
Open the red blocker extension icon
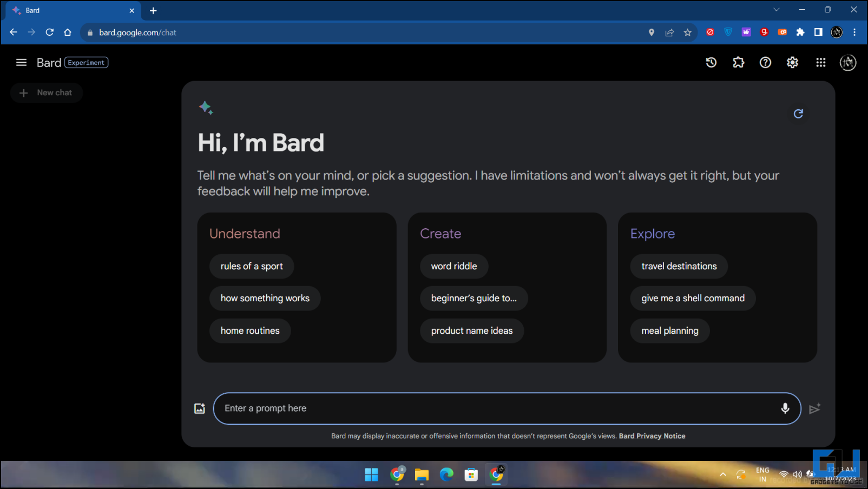click(x=710, y=32)
